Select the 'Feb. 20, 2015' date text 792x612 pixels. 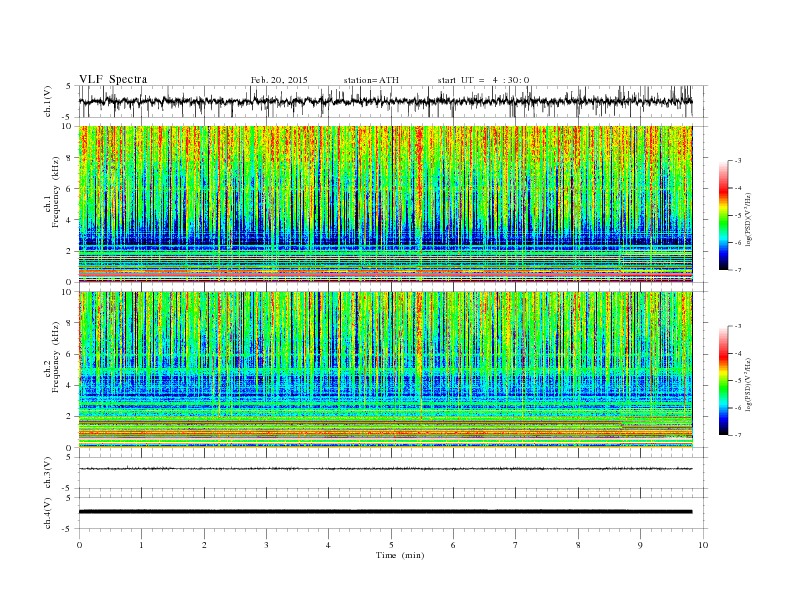pos(279,80)
